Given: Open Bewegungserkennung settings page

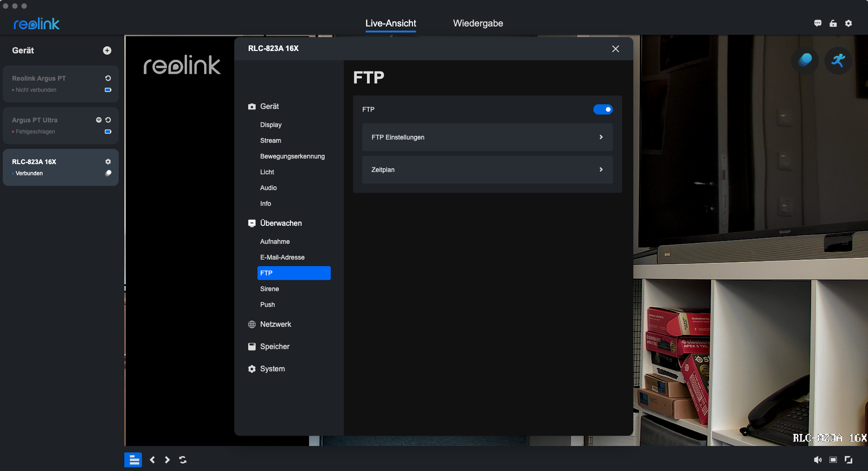Looking at the screenshot, I should tap(292, 156).
